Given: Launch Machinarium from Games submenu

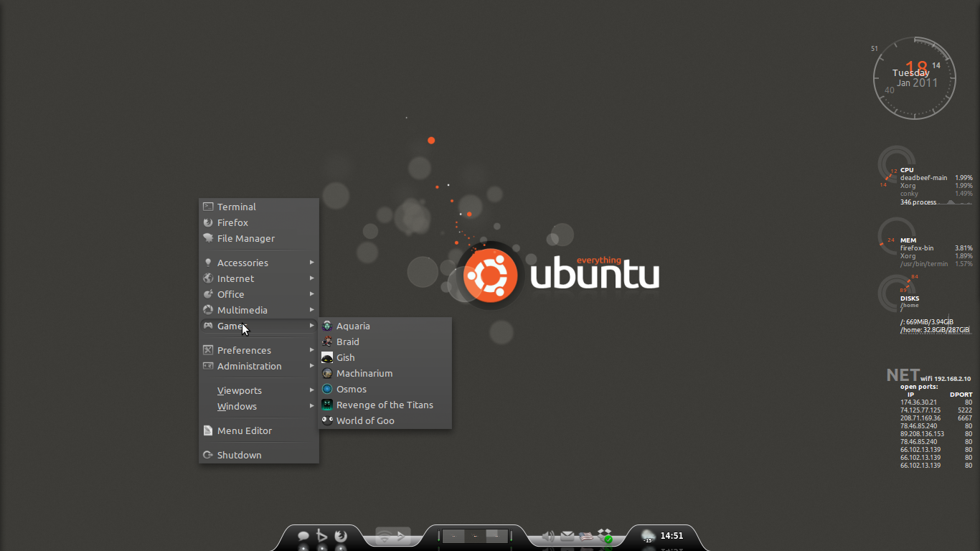Looking at the screenshot, I should [x=385, y=373].
